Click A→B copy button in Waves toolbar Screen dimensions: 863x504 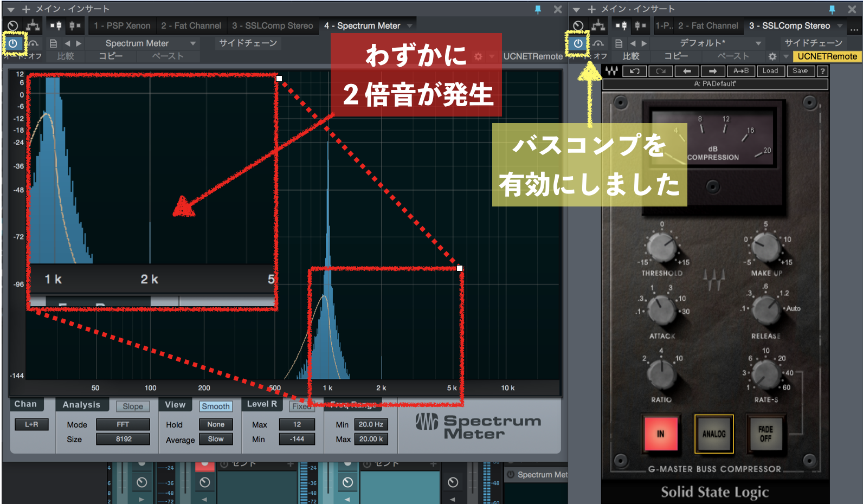pos(741,71)
